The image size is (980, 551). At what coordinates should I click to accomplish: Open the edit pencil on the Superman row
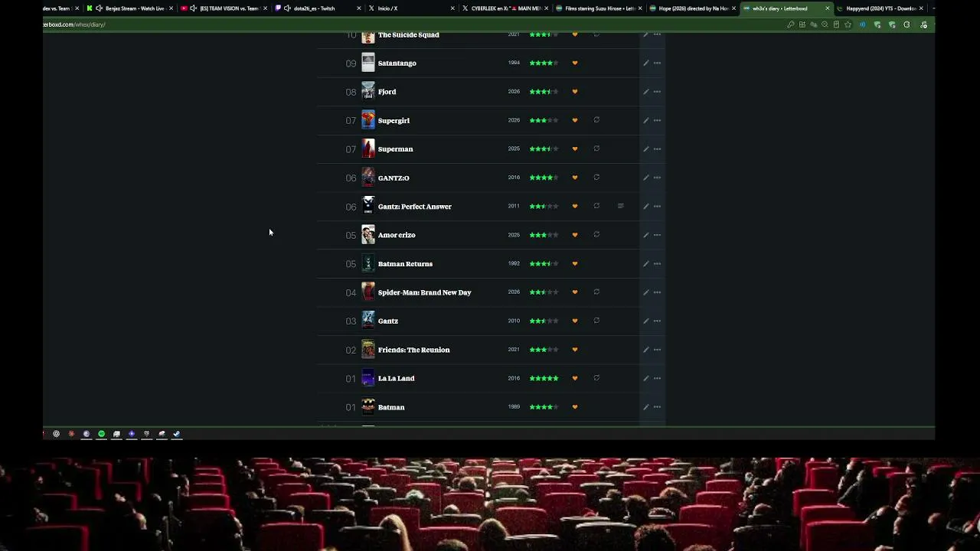(x=645, y=149)
